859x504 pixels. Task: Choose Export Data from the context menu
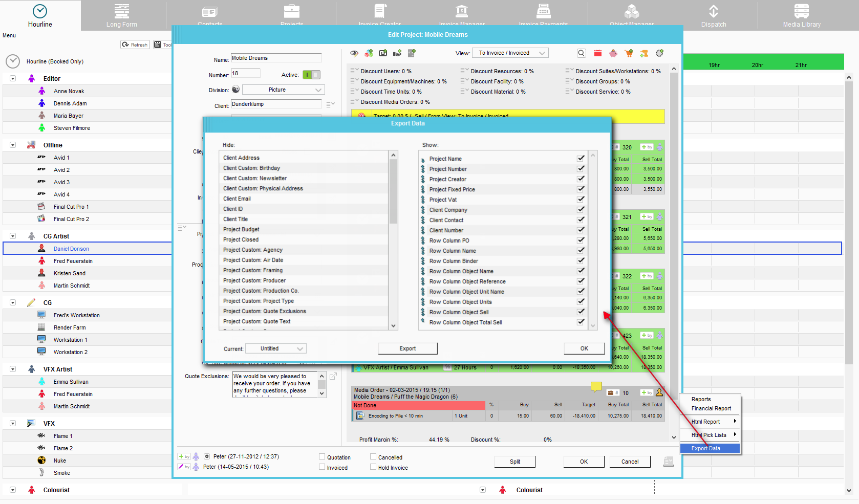click(x=709, y=448)
